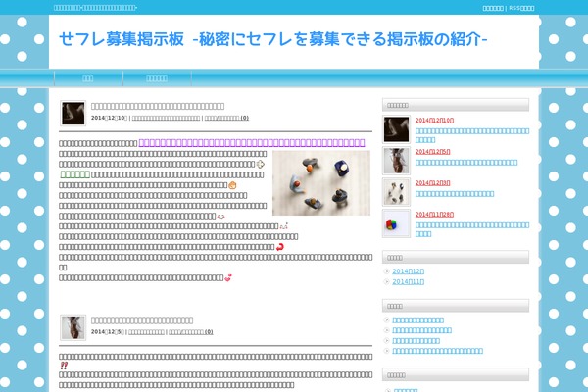Click the RSS link in the top bar
Viewport: 588px width, 392px height.
[x=521, y=8]
